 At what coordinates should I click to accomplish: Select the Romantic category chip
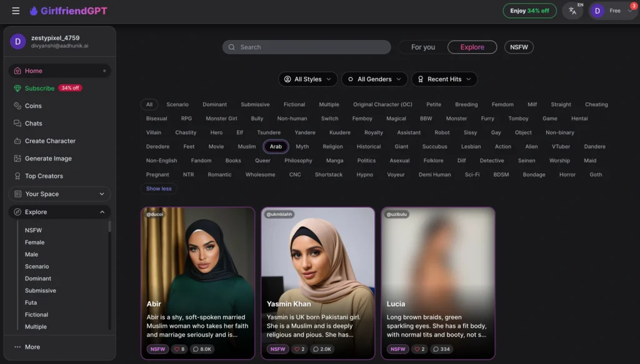[219, 175]
